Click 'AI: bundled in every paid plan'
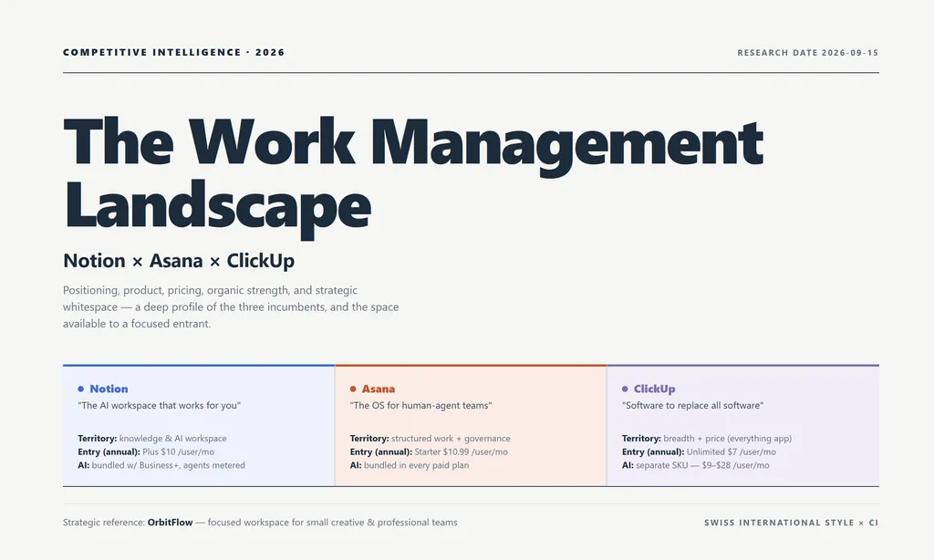Screen dimensions: 934x560 click(410, 465)
